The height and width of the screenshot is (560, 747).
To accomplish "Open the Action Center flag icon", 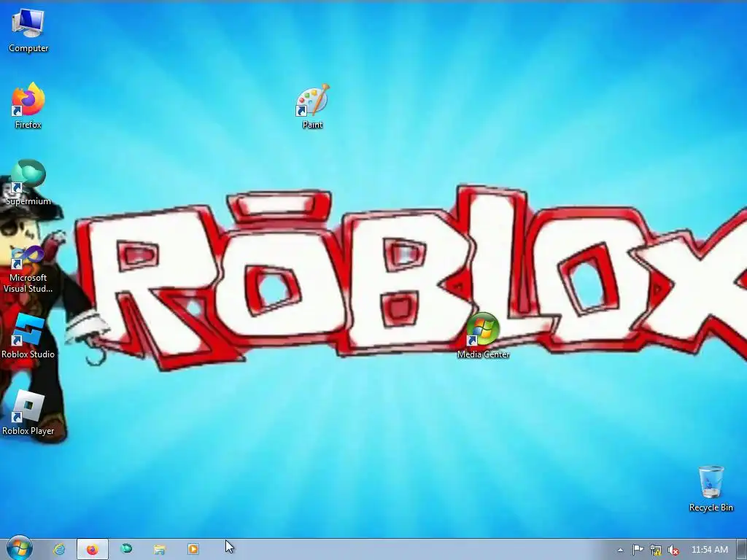I will point(638,550).
